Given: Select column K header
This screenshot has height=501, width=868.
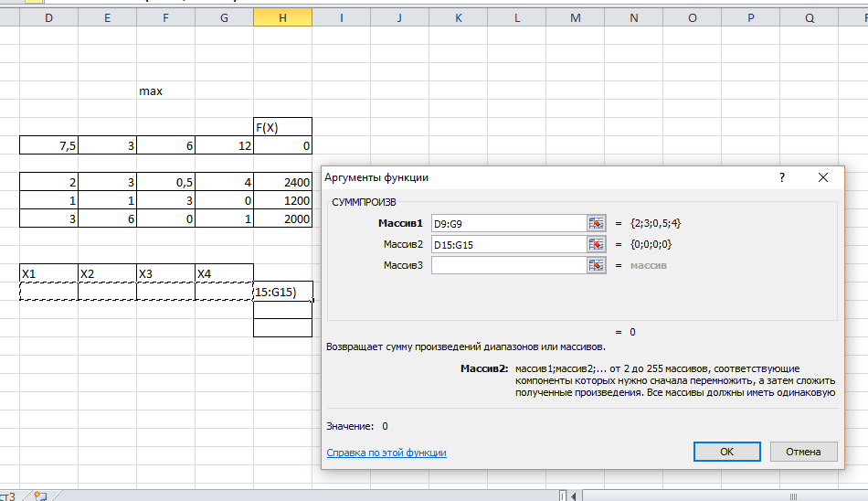Looking at the screenshot, I should tap(459, 17).
